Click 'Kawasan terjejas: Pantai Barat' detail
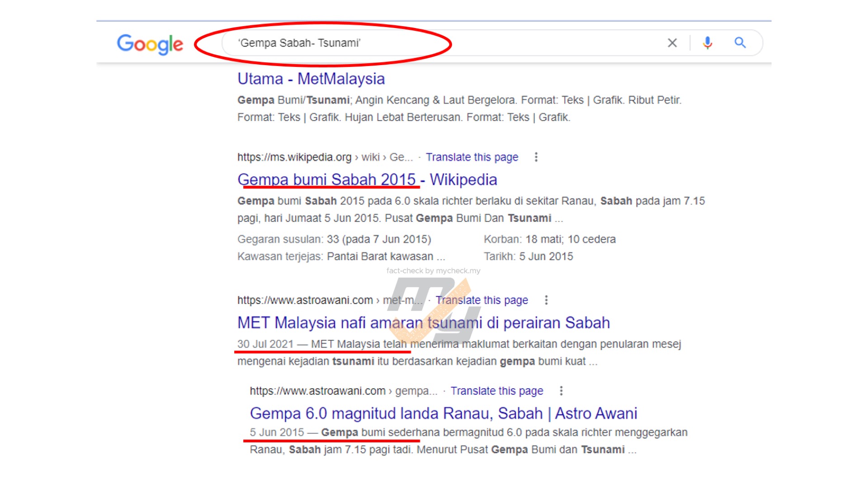 (341, 256)
